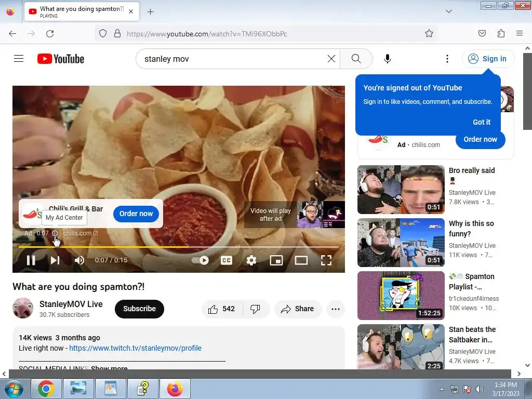Go to YouTube home via logo
The image size is (532, 399).
pyautogui.click(x=61, y=59)
